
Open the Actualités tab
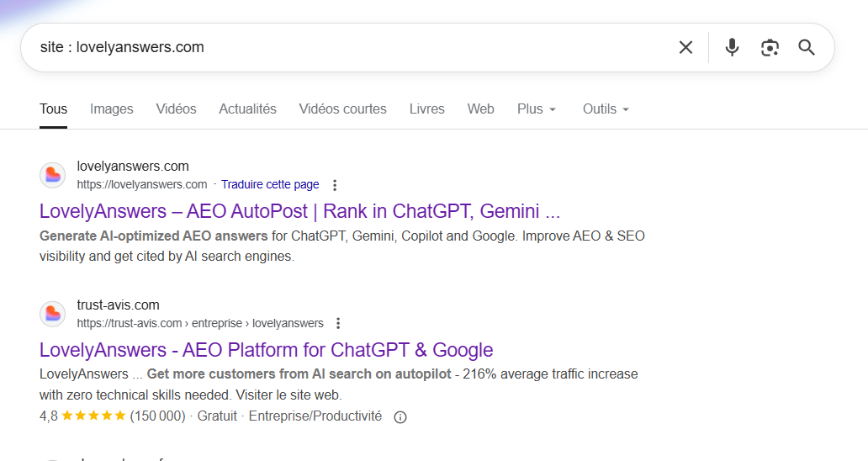pos(247,109)
